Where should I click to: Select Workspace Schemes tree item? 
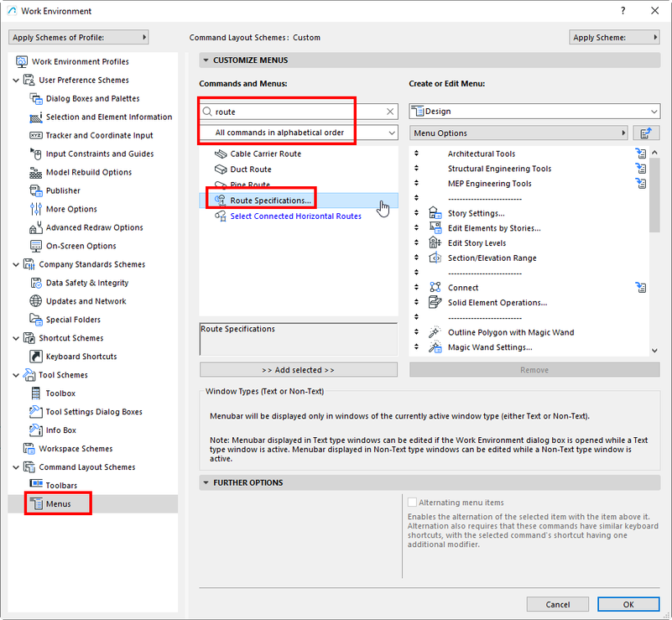76,449
